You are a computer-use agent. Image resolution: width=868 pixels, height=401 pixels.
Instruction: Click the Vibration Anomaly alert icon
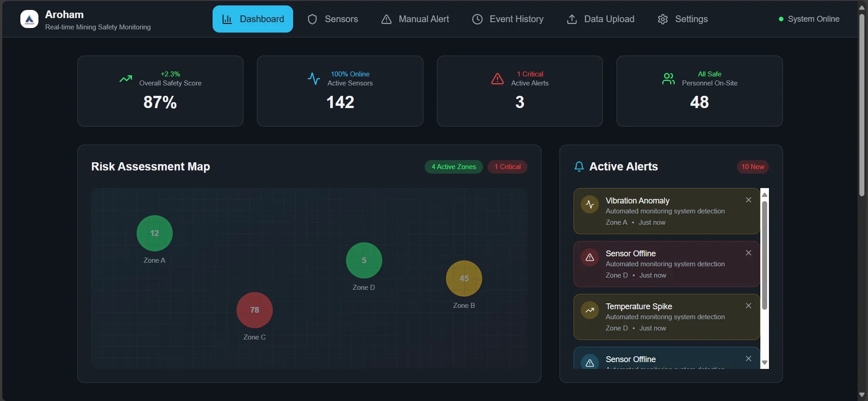[590, 204]
